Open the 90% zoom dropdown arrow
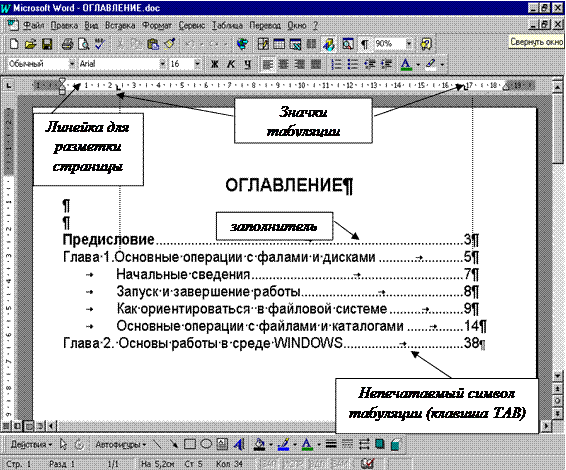This screenshot has height=470, width=566. point(409,44)
